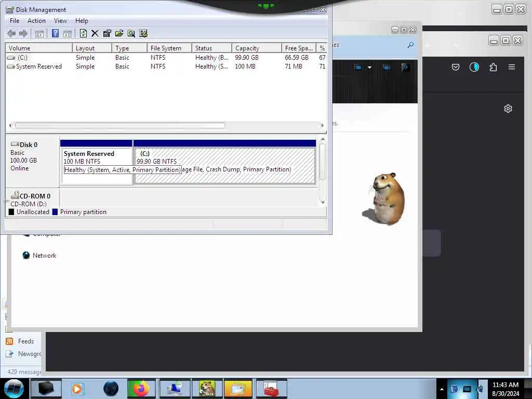
Task: Click the preview pane icon in background window
Action: coord(387,67)
